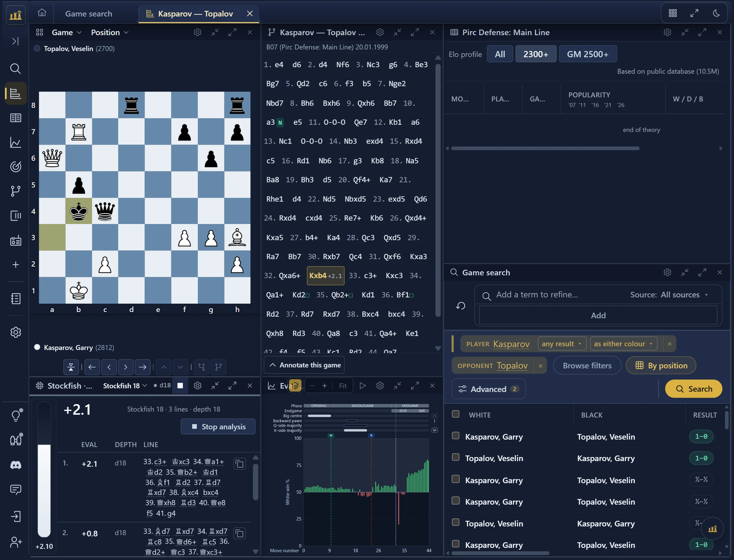This screenshot has height=560, width=734.
Task: Open the Game dropdown menu
Action: [x=66, y=32]
